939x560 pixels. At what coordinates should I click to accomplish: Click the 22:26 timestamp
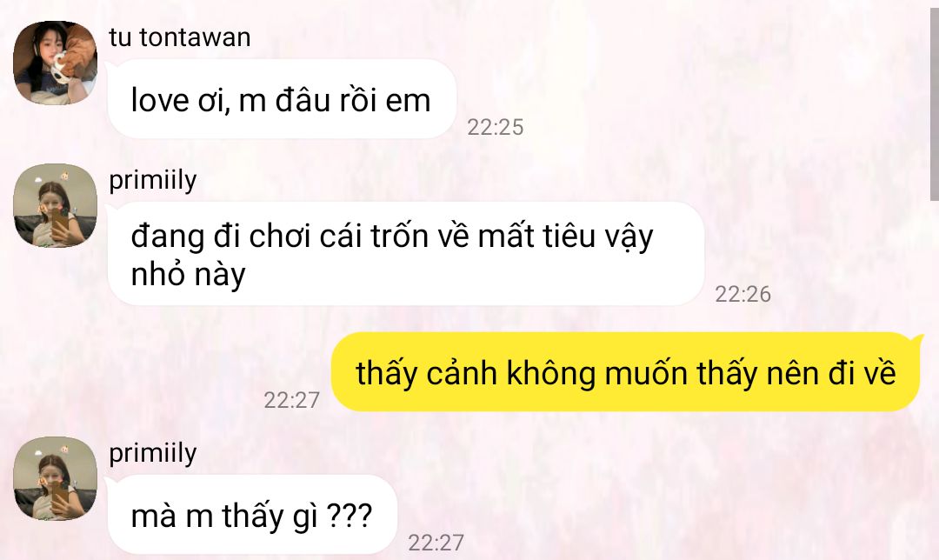point(743,294)
